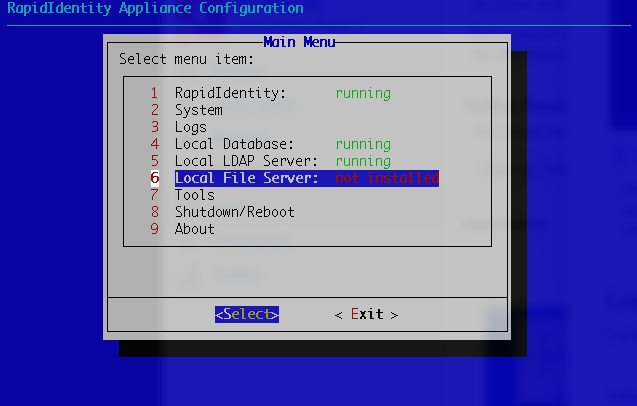Click the Exit button

click(x=366, y=314)
